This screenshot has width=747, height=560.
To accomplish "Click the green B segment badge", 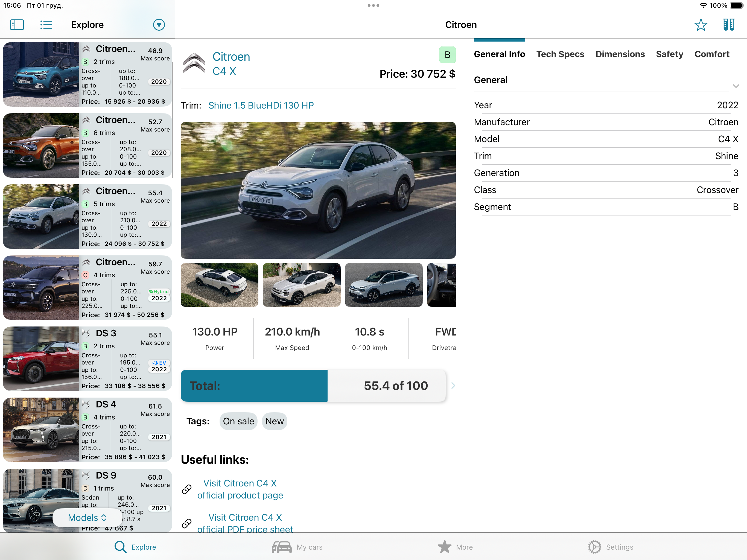I will point(447,55).
